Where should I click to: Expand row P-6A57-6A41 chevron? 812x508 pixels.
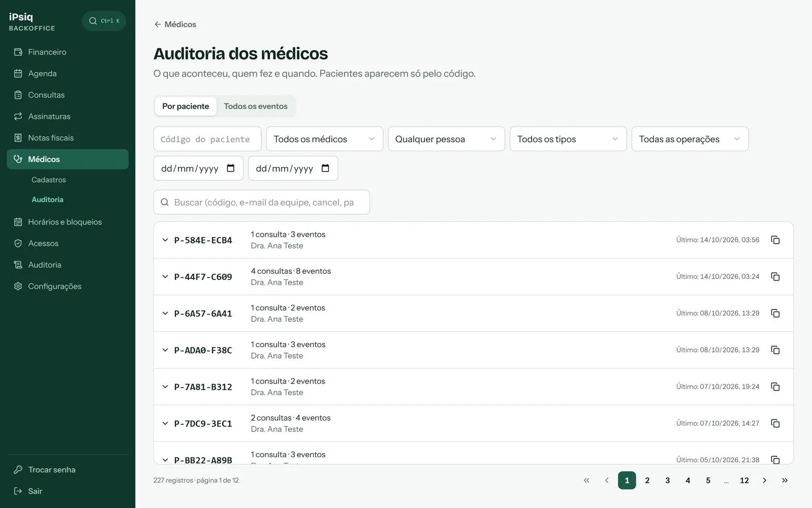click(165, 313)
